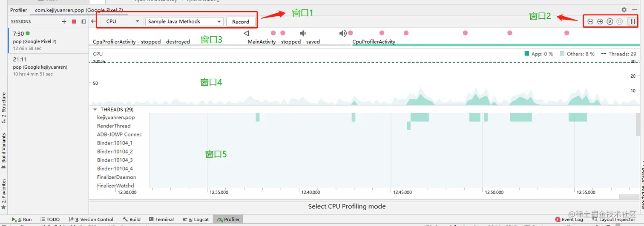The width and height of the screenshot is (644, 226).
Task: Click the Profiler tool window button
Action: coord(228,220)
